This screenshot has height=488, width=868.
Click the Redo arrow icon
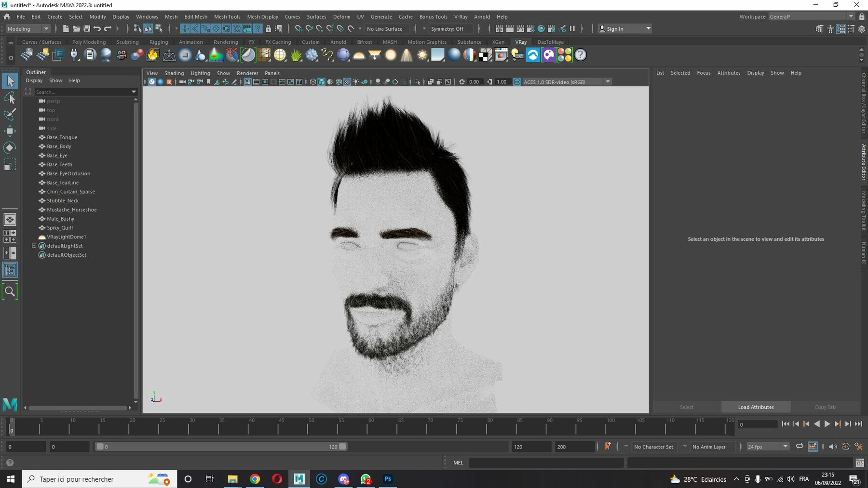108,29
